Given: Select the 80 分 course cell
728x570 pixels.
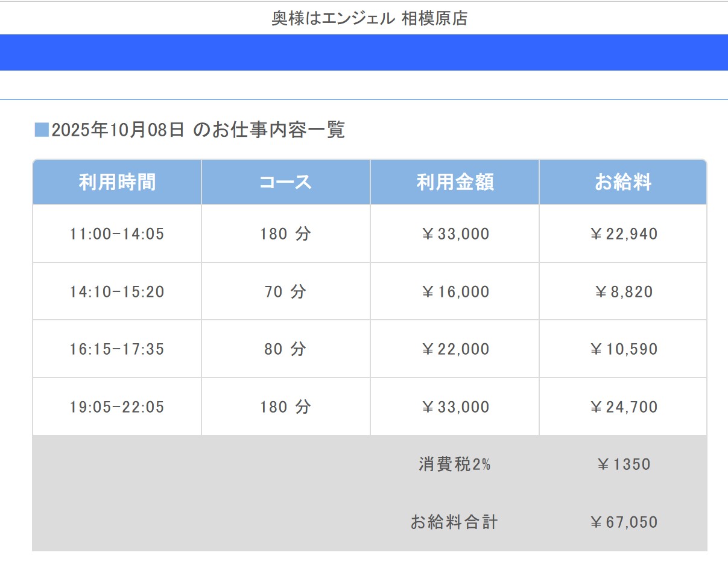Looking at the screenshot, I should (285, 349).
